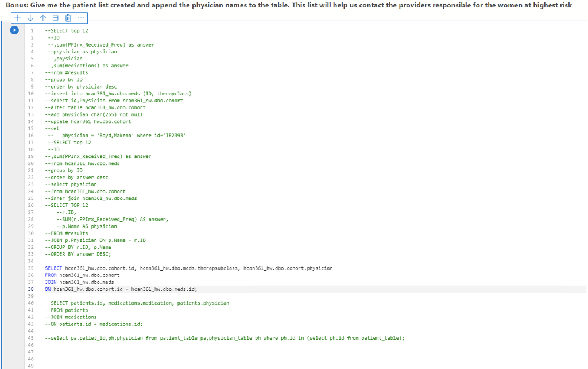Click '--select physician' on line 23
Screen dimensions: 588x369
click(x=71, y=184)
